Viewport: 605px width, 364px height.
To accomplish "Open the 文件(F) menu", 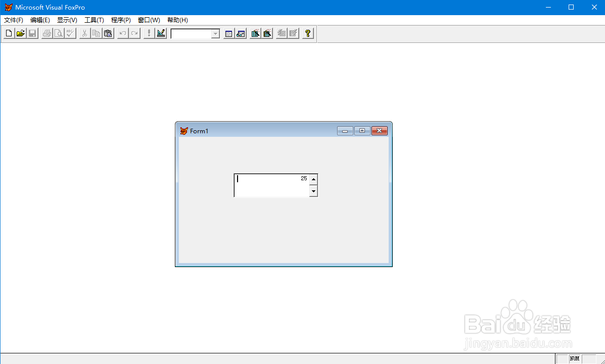I will (14, 20).
